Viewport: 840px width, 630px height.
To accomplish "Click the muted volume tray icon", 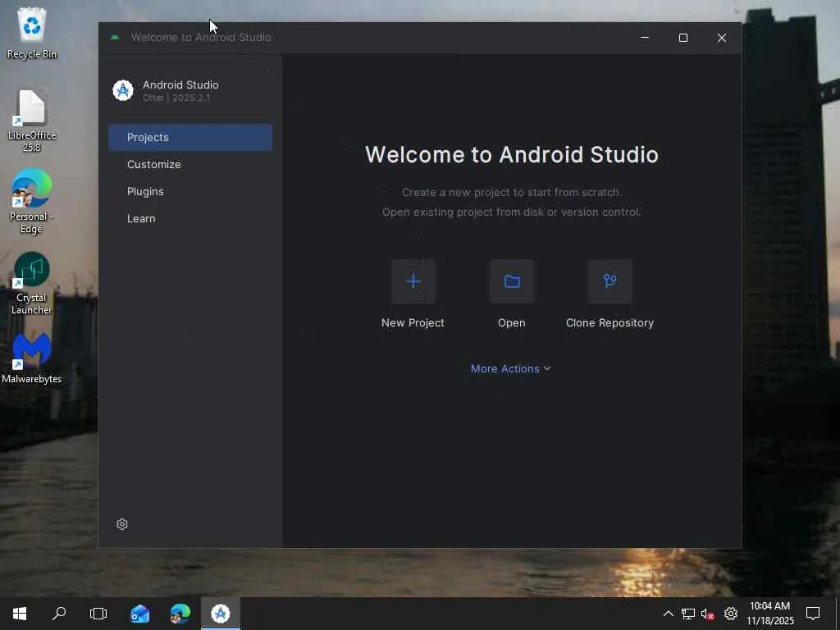I will (708, 614).
